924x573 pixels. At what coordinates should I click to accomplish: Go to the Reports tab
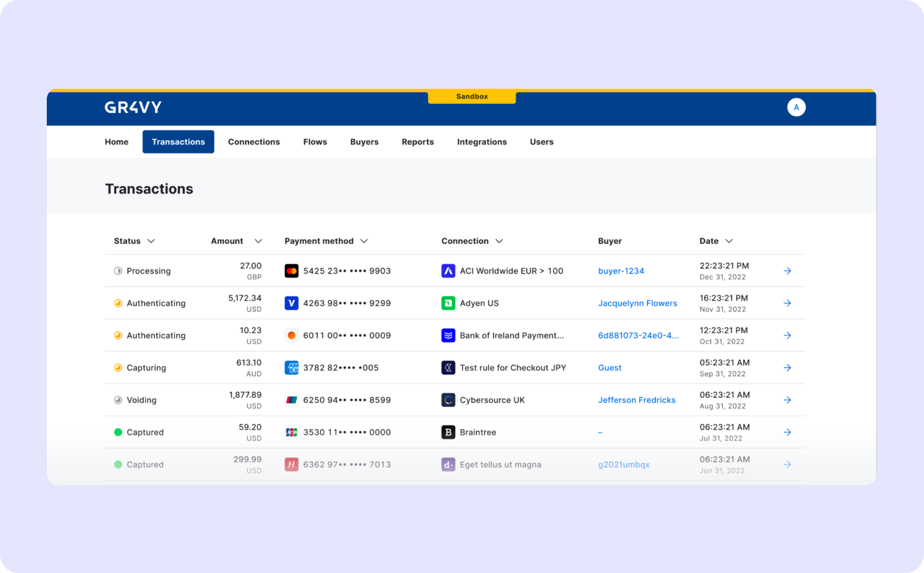pyautogui.click(x=418, y=141)
